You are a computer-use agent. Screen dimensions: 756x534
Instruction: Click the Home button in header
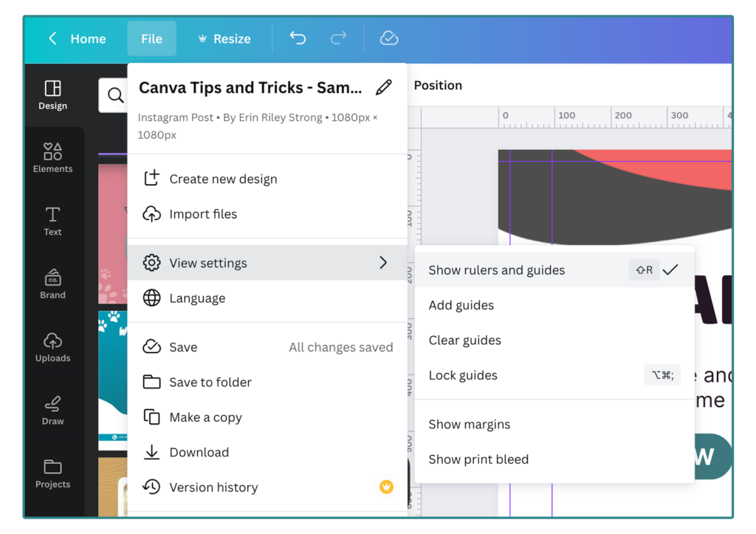pyautogui.click(x=89, y=38)
